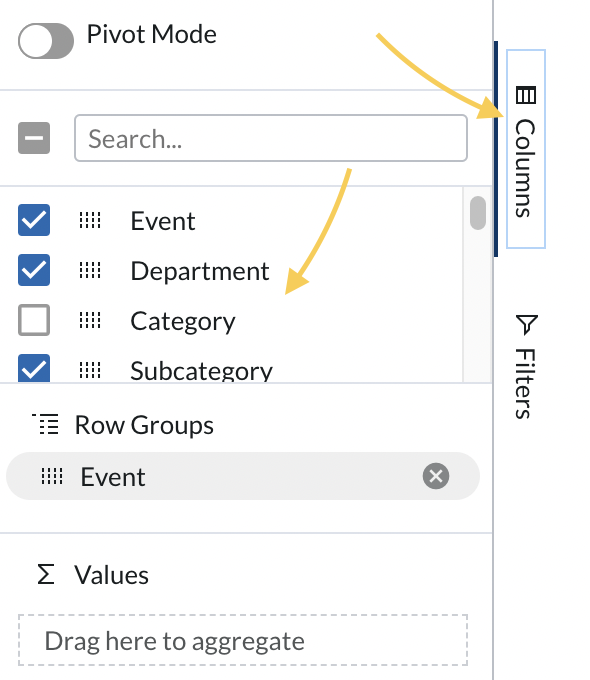Grab the drag handle for Event column
The height and width of the screenshot is (680, 590).
(x=90, y=220)
